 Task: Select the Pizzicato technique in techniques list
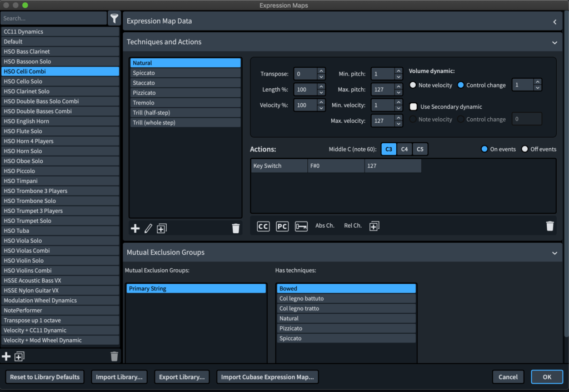click(x=186, y=93)
